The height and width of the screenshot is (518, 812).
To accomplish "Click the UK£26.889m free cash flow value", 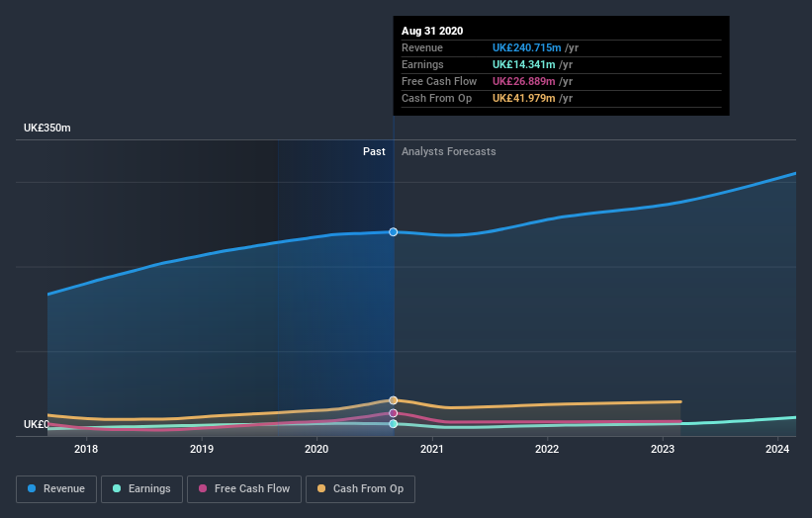I will coord(523,81).
